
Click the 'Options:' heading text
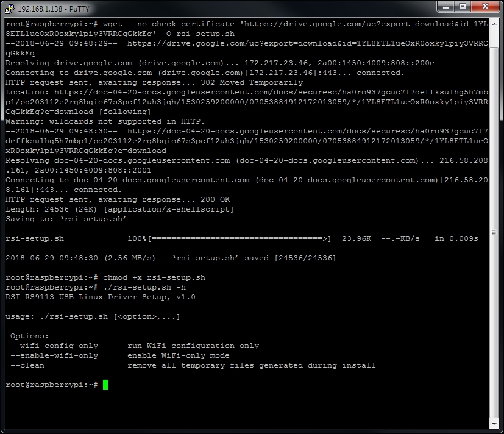coord(30,336)
